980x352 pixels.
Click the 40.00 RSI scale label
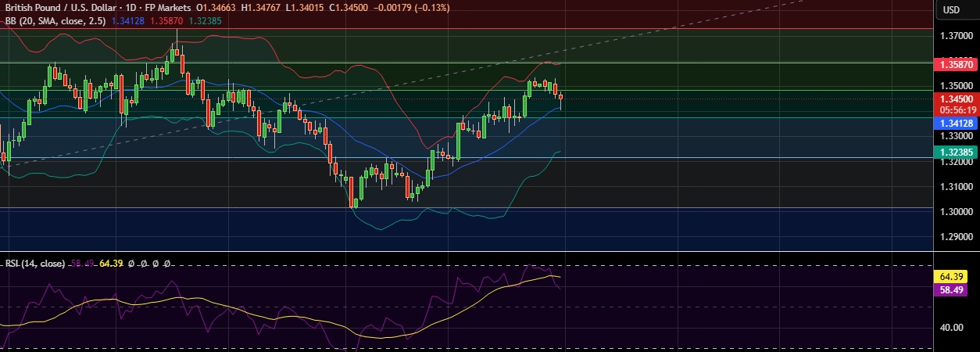952,328
